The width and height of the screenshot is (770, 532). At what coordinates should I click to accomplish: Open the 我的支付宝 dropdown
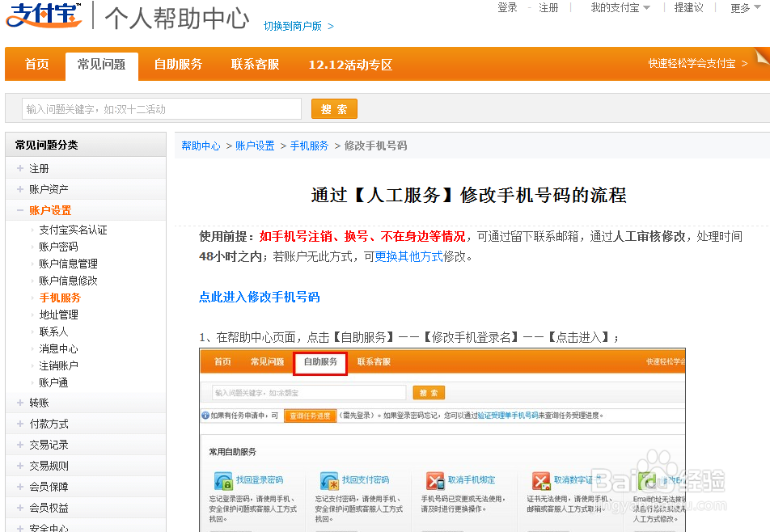pyautogui.click(x=618, y=7)
